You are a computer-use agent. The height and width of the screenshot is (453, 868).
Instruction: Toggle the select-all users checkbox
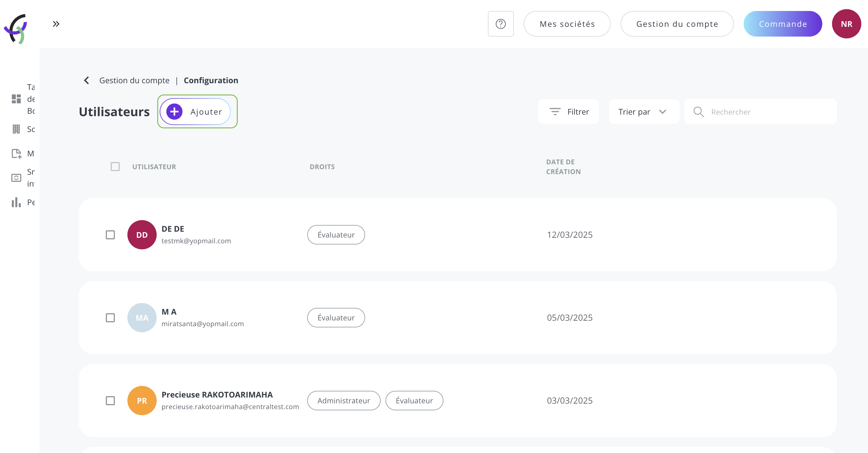(115, 166)
